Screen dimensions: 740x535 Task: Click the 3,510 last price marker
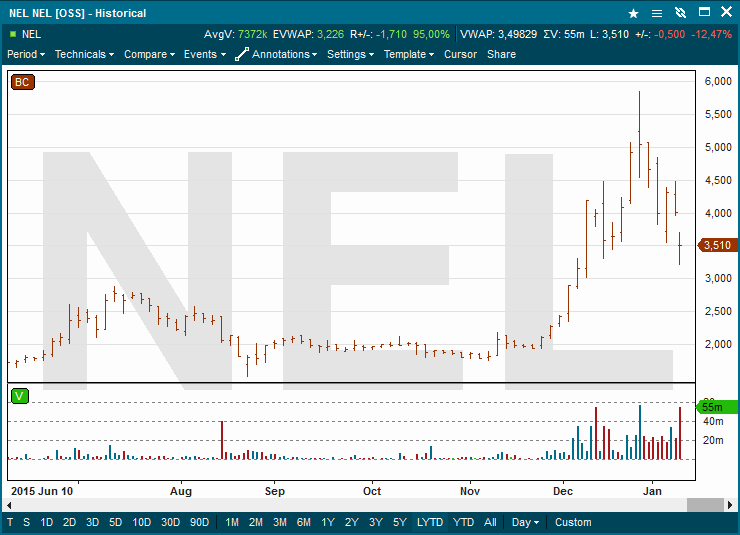(717, 245)
